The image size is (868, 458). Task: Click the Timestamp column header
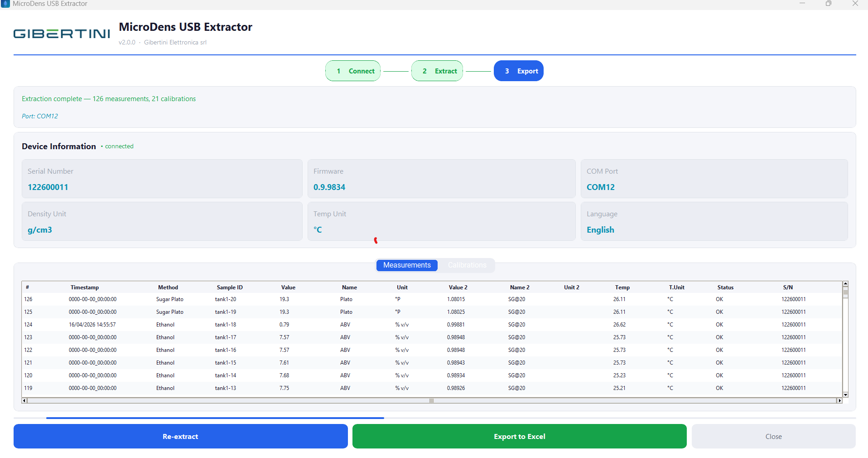coord(85,287)
